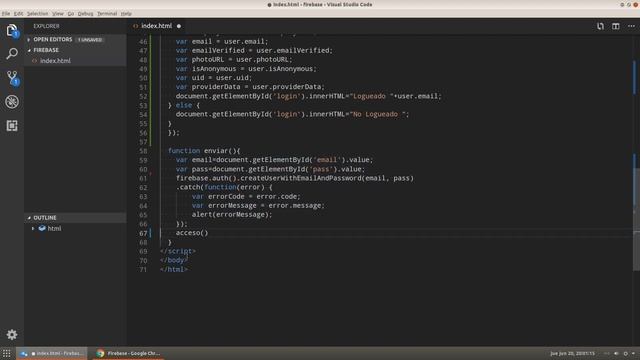Open the Extensions view icon

12,125
